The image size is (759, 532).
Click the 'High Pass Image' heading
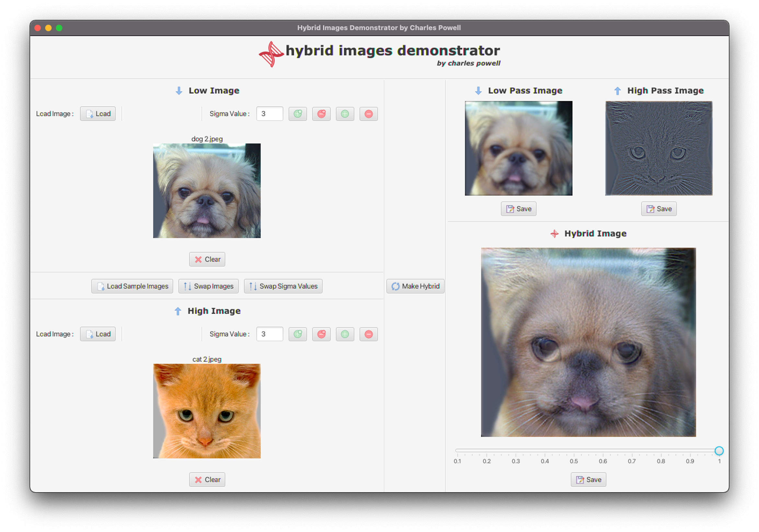pos(665,91)
